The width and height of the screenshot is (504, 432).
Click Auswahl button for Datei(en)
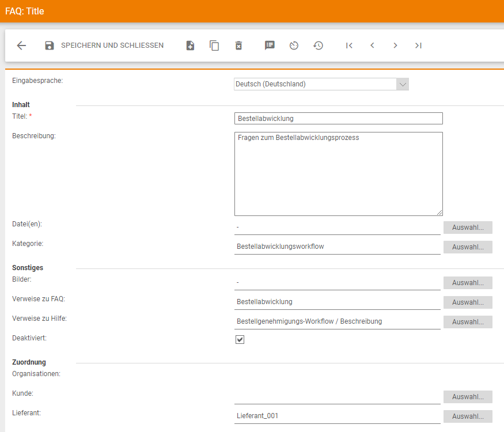point(468,228)
